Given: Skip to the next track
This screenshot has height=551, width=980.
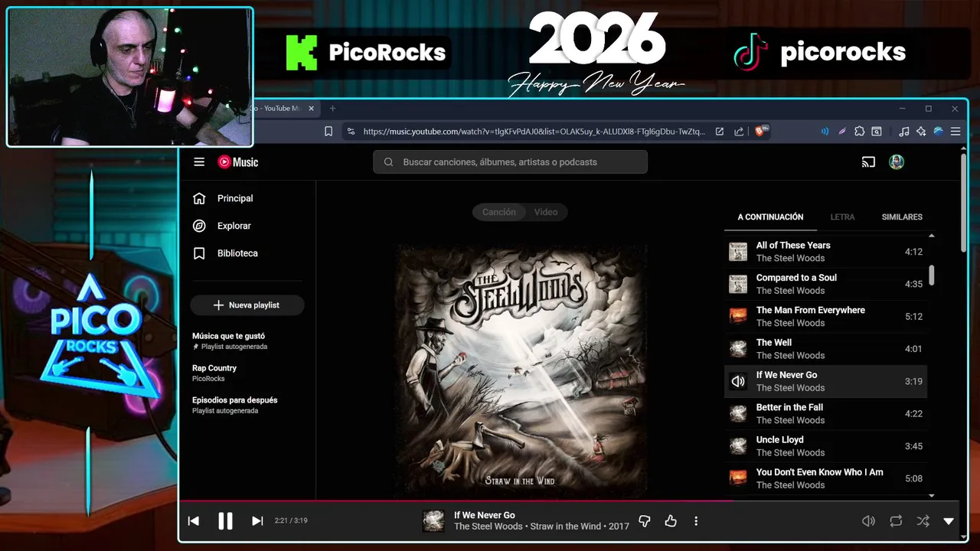Looking at the screenshot, I should [x=257, y=521].
